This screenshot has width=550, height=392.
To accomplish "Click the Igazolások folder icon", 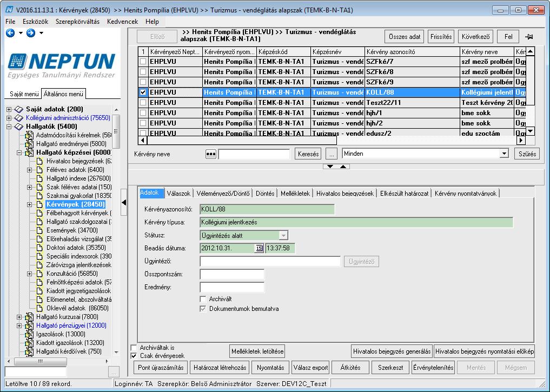I will pyautogui.click(x=29, y=334).
